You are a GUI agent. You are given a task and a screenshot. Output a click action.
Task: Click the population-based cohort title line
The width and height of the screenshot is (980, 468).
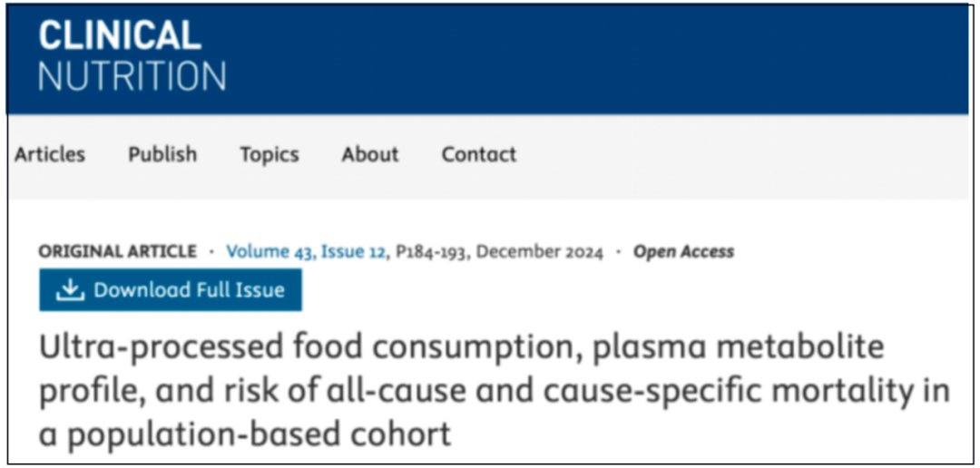pyautogui.click(x=244, y=434)
